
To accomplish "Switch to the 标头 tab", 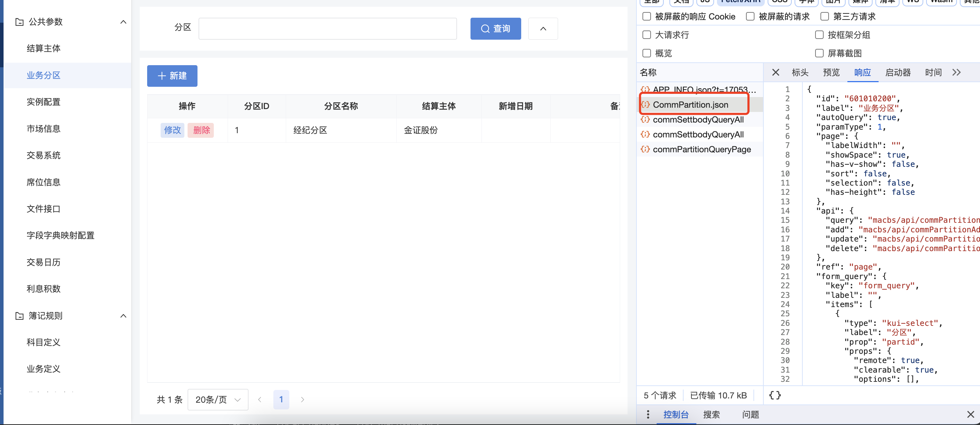I will click(x=800, y=72).
